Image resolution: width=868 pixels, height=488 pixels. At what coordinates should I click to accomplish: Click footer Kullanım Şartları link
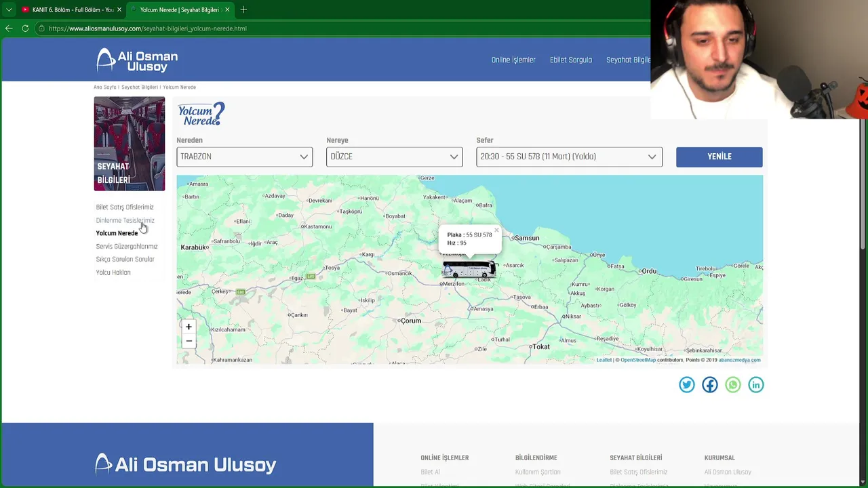[538, 472]
